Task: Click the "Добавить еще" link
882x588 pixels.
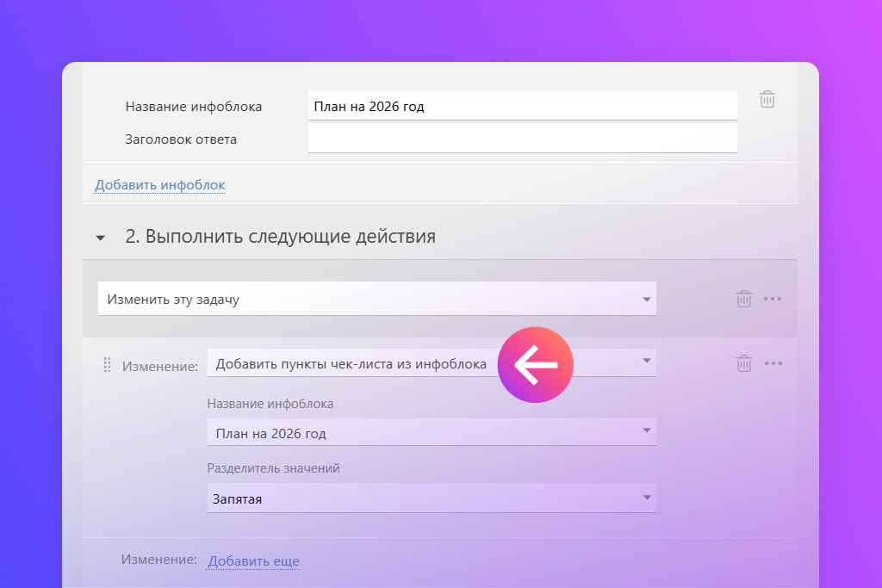Action: click(x=253, y=561)
